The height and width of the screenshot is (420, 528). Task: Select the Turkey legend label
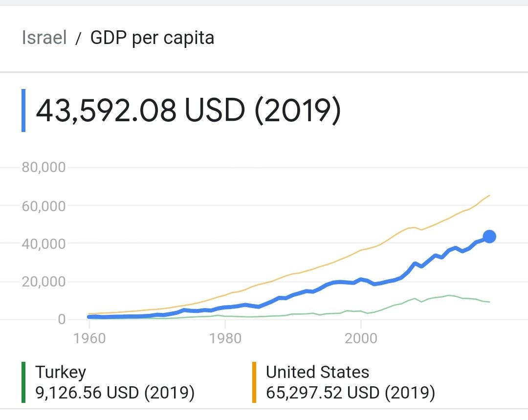pyautogui.click(x=61, y=372)
